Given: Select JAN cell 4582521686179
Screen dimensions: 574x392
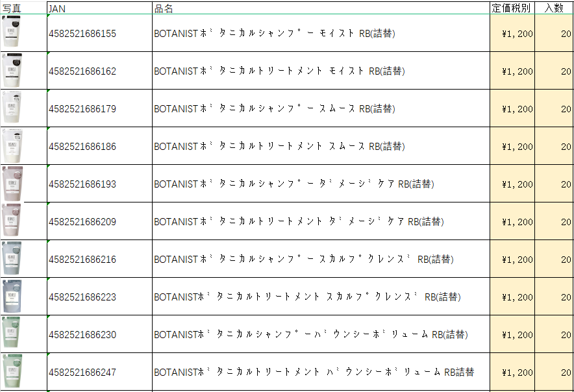Looking at the screenshot, I should [99, 108].
